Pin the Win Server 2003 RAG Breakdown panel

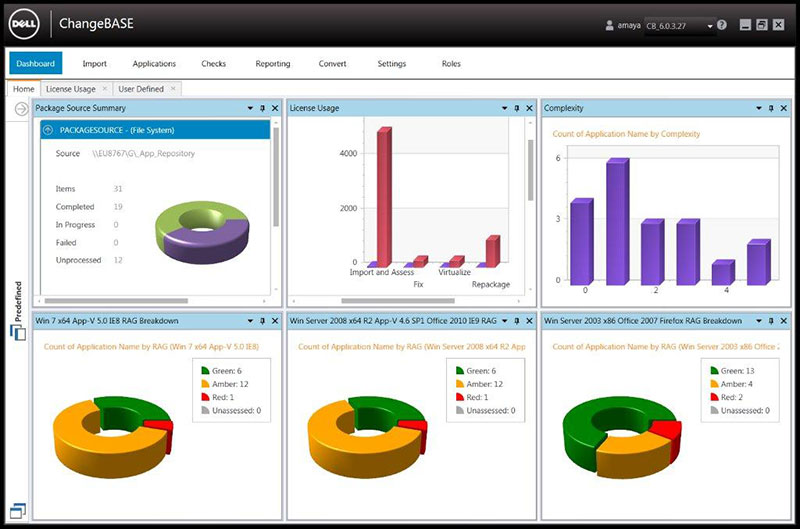coord(771,321)
